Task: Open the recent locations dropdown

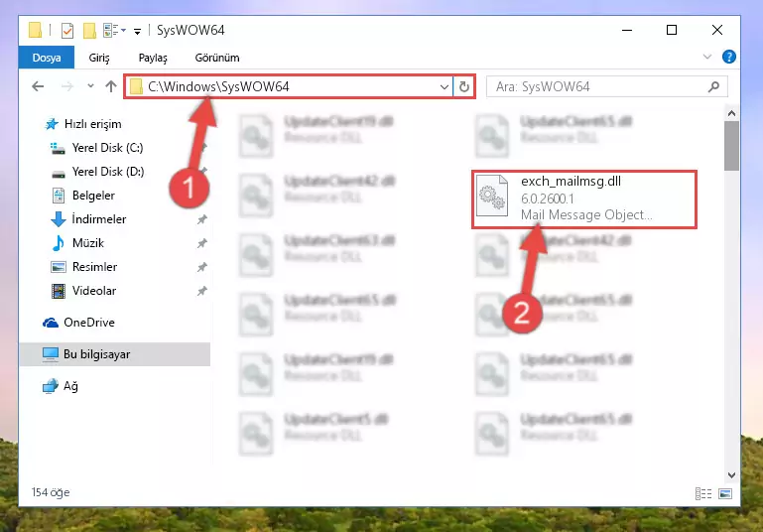Action: coord(90,86)
